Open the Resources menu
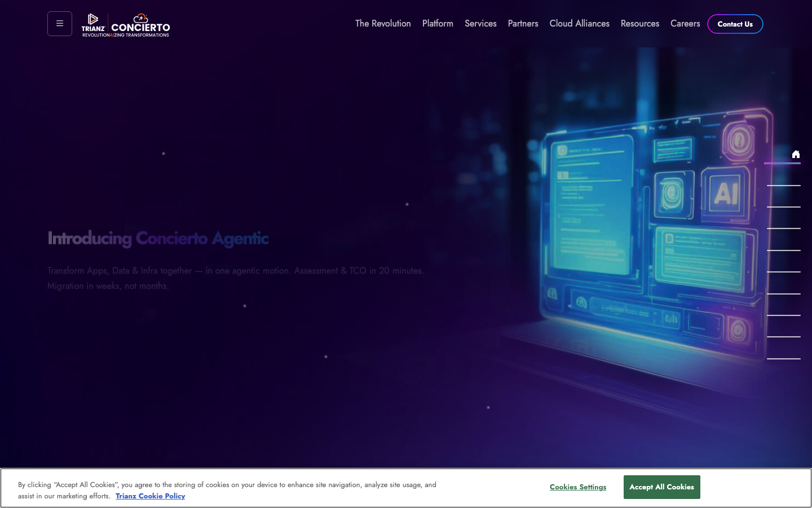 [x=640, y=24]
